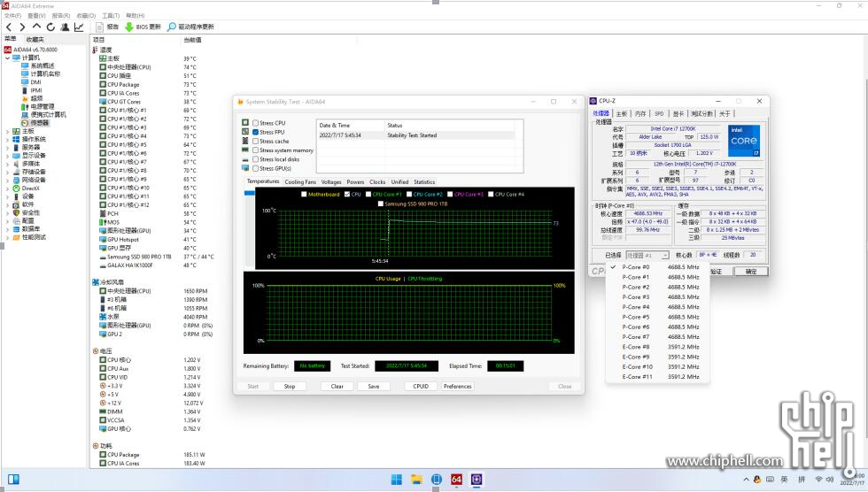Open File Explorer from taskbar
The width and height of the screenshot is (868, 492).
[x=416, y=480]
